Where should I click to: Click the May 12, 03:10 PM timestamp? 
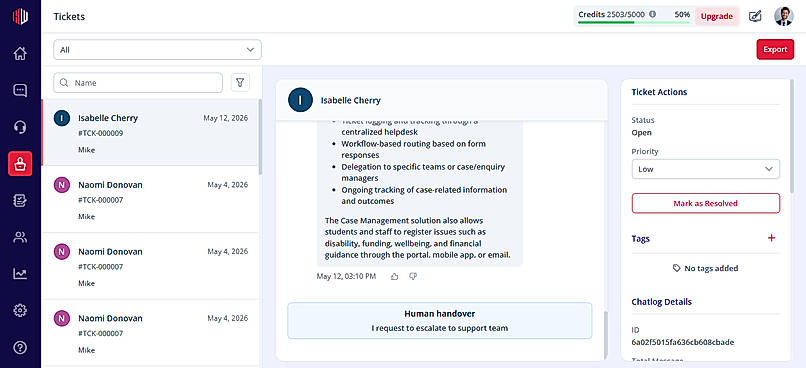pos(346,277)
